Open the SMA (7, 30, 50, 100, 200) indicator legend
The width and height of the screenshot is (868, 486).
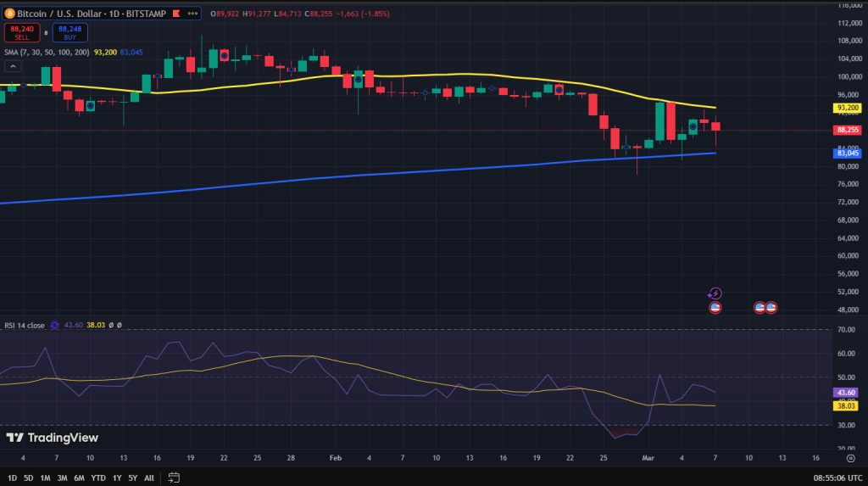click(47, 52)
